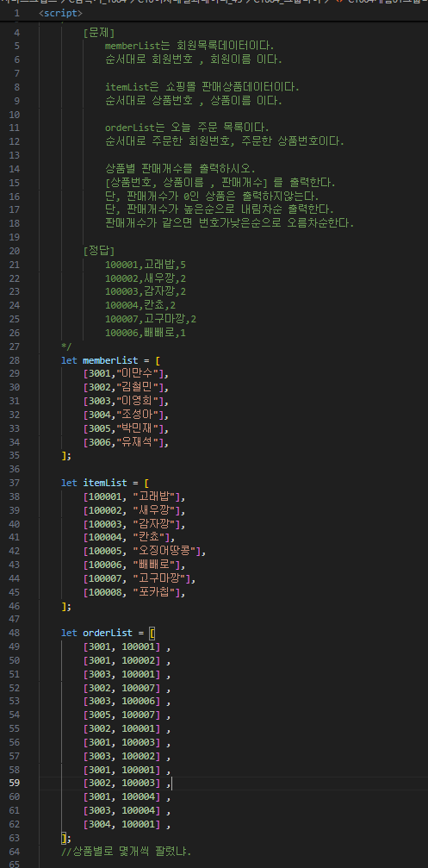Select line number 64 in the gutter
Viewport: 428px width, 868px height.
15,852
